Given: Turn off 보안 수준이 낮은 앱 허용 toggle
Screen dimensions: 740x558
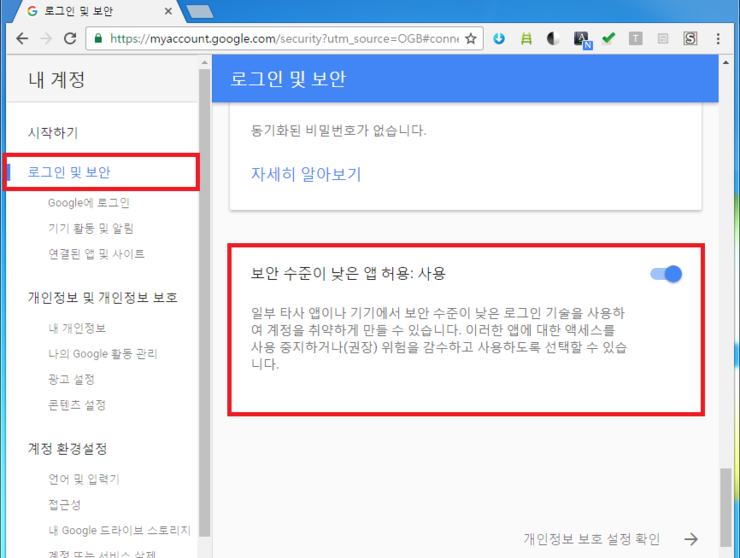Looking at the screenshot, I should [666, 274].
